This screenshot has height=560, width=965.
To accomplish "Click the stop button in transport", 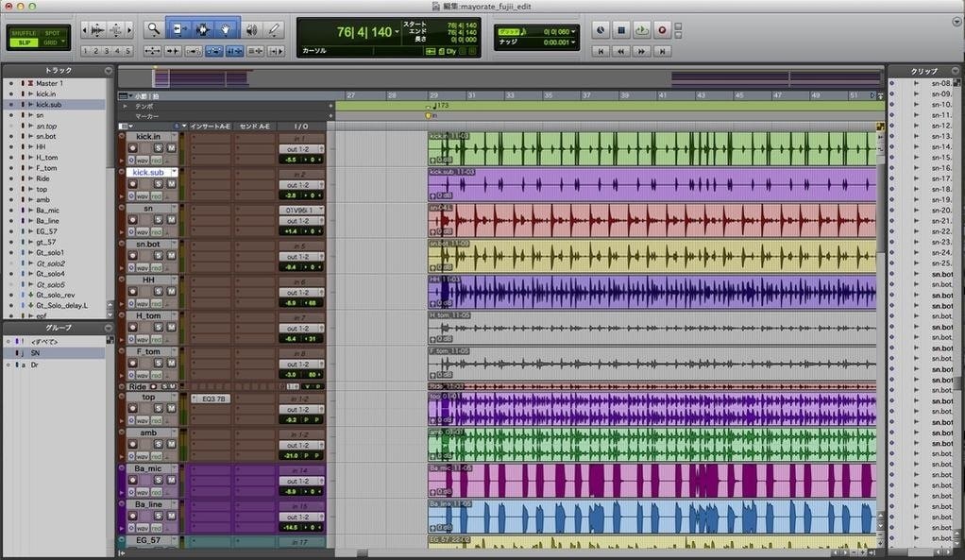I will pyautogui.click(x=621, y=29).
